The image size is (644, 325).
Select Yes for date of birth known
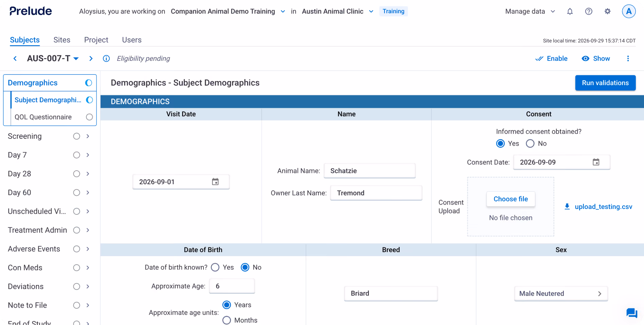click(215, 267)
